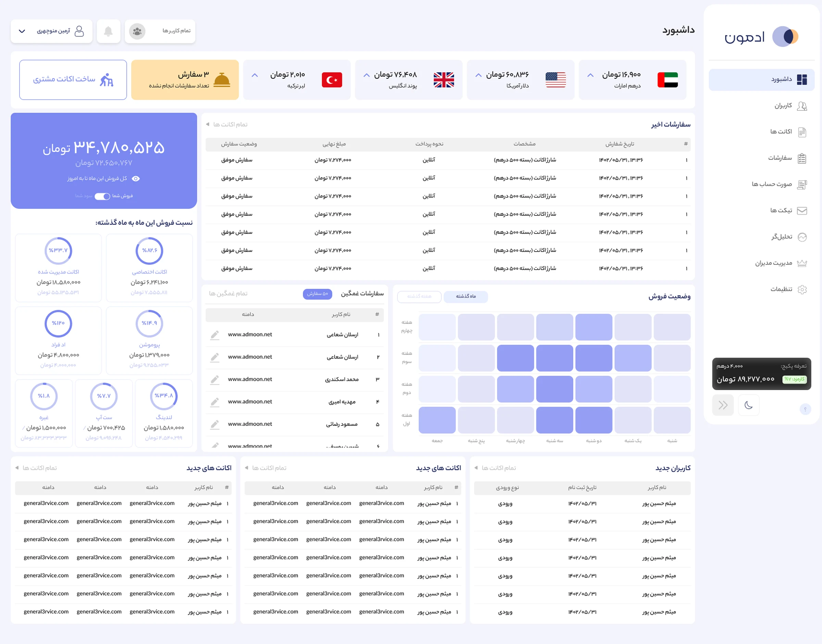Click the Turkey flag lira card
The height and width of the screenshot is (644, 822).
point(296,79)
